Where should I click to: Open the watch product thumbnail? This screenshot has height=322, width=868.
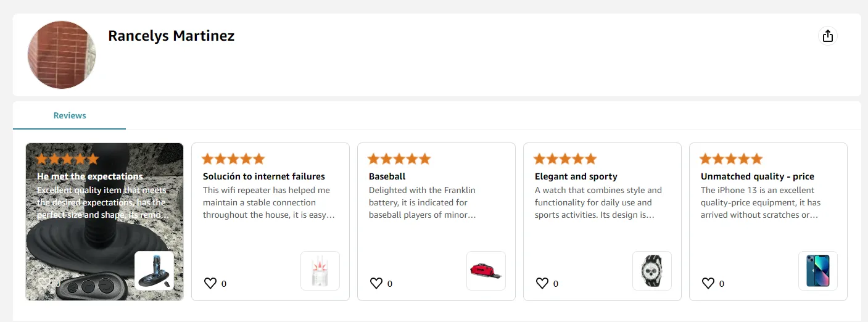click(x=652, y=271)
